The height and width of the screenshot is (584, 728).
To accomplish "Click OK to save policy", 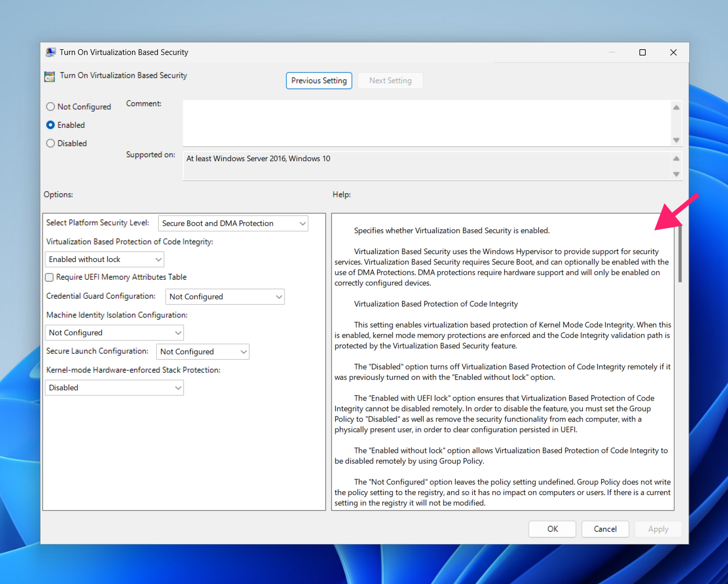I will coord(552,529).
